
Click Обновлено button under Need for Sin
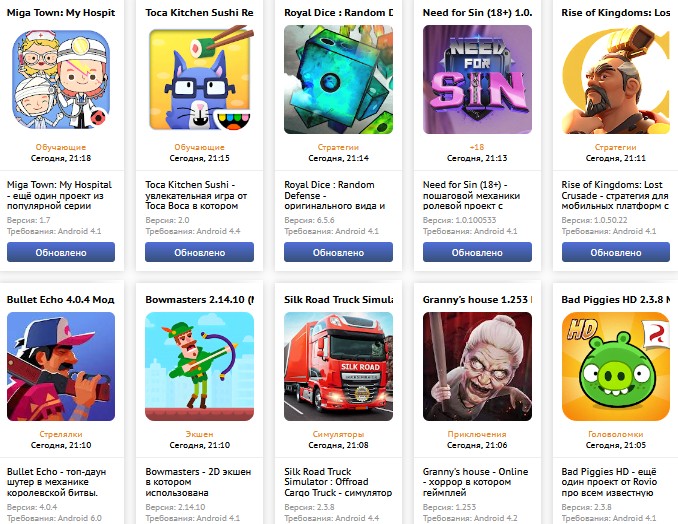[x=477, y=252]
